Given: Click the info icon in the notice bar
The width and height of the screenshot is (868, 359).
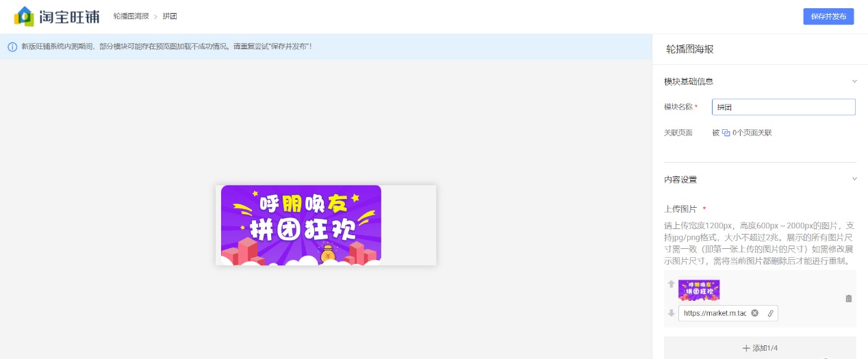Looking at the screenshot, I should (x=12, y=46).
